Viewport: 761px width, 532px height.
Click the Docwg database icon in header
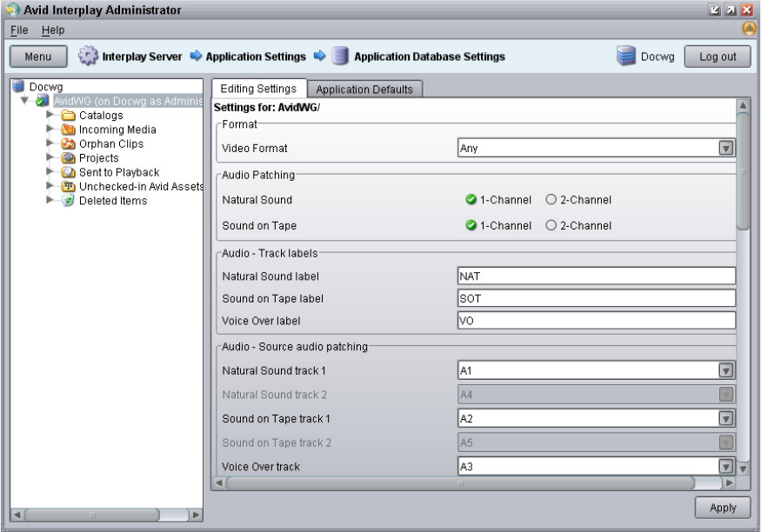point(626,57)
